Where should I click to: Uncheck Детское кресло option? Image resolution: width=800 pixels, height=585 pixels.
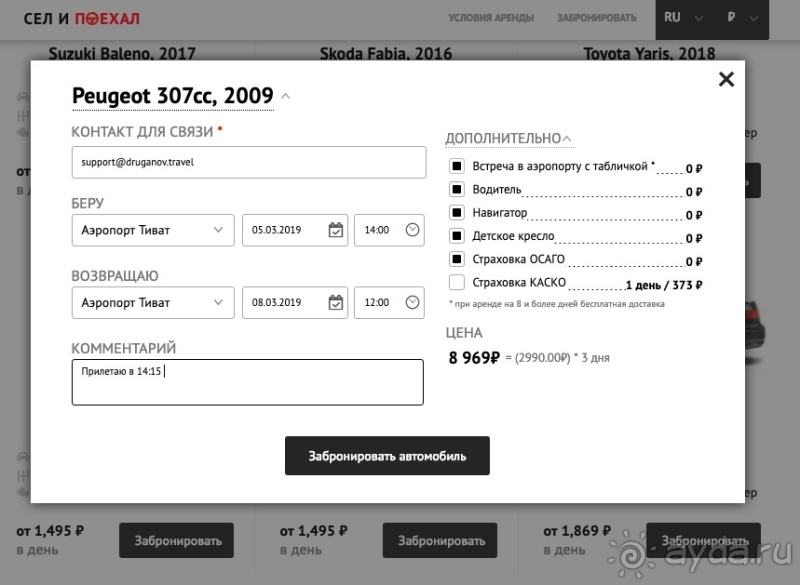coord(457,236)
